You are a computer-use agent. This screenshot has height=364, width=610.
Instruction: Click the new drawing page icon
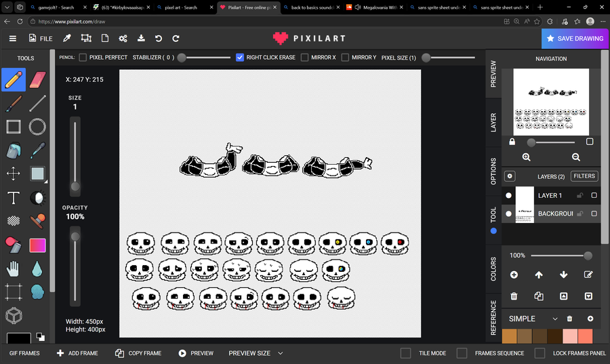coord(104,38)
